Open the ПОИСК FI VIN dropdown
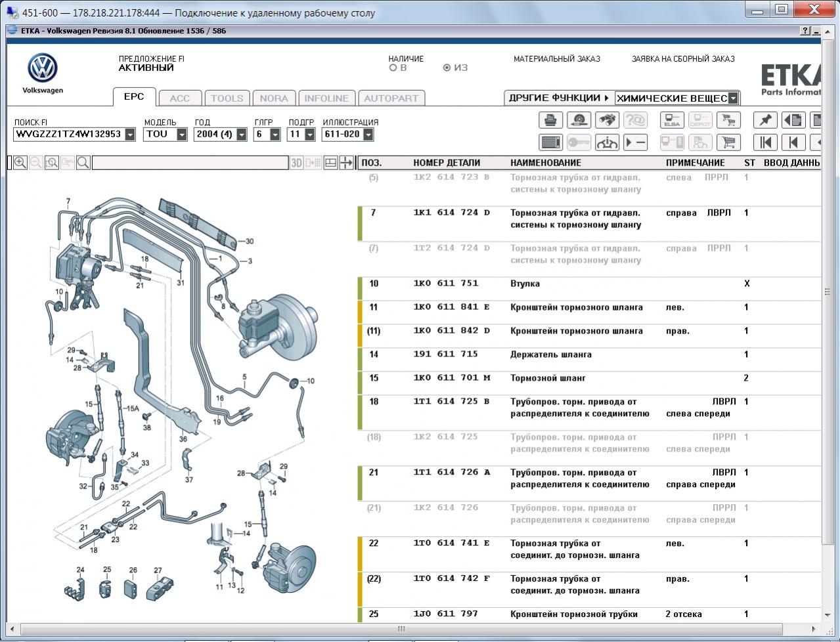Screen dimensions: 840x642 pos(130,135)
